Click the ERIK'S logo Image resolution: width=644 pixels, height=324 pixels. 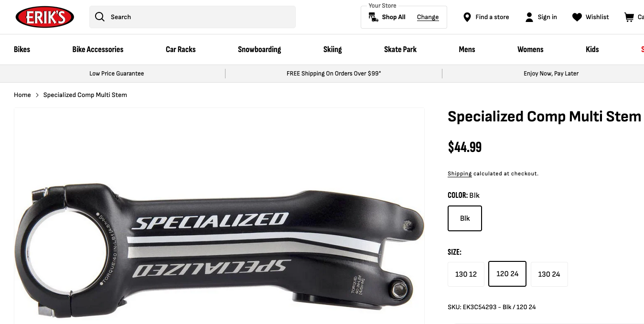(45, 17)
